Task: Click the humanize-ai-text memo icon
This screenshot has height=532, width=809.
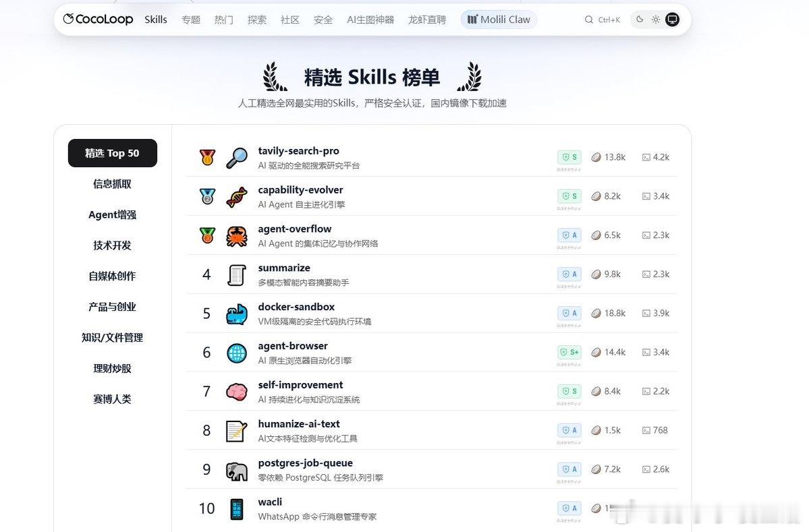Action: click(237, 431)
